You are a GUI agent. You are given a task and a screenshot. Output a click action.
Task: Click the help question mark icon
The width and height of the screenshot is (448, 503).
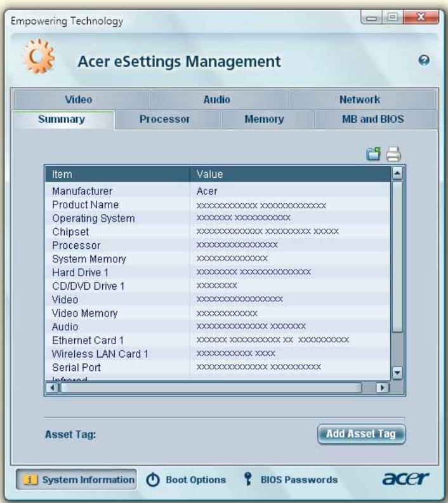424,60
